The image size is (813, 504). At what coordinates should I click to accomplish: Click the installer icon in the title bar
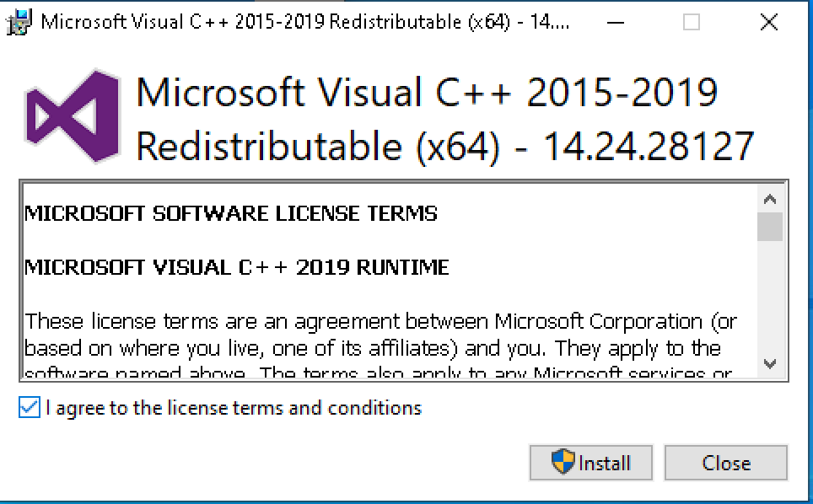[19, 22]
